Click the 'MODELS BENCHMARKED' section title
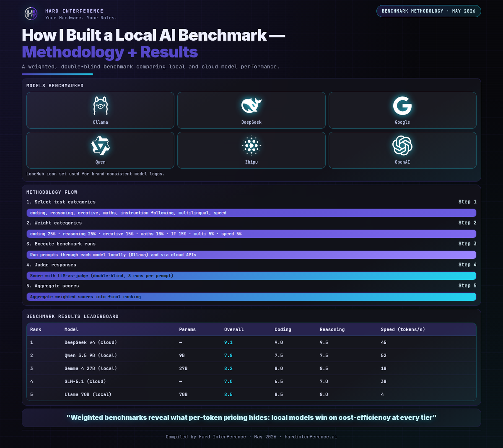The image size is (503, 448). (55, 85)
